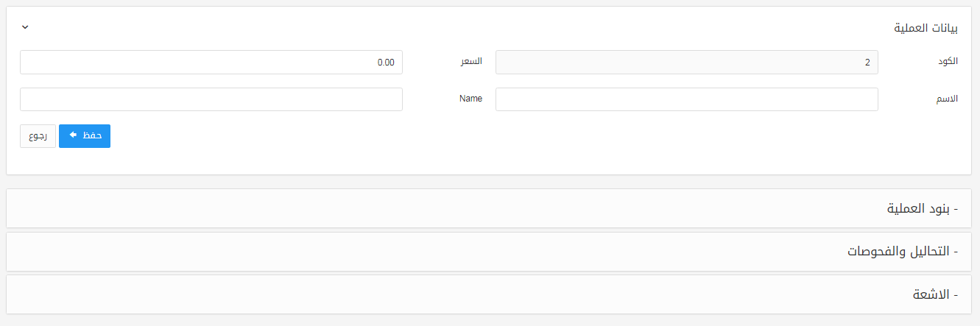Click the بيانات العملية panel title
This screenshot has height=326, width=980.
(x=926, y=28)
